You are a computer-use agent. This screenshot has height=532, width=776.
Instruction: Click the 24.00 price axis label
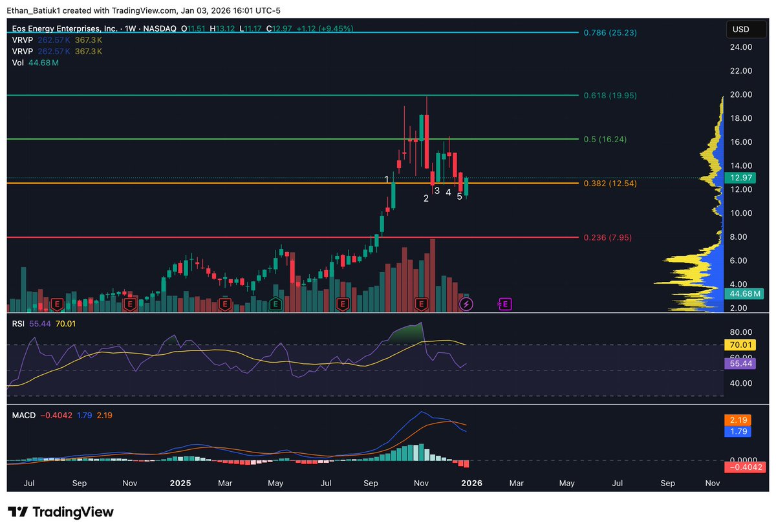742,47
